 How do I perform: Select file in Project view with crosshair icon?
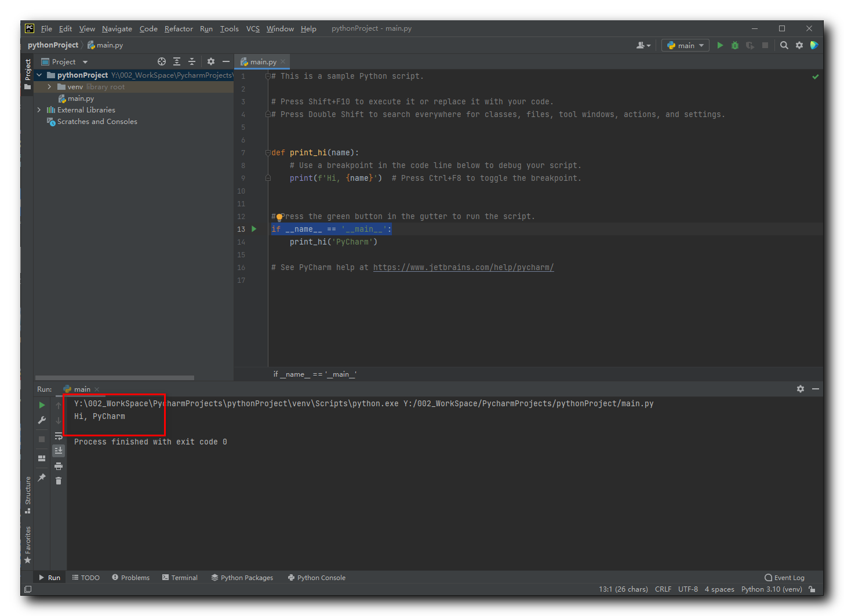[x=162, y=61]
